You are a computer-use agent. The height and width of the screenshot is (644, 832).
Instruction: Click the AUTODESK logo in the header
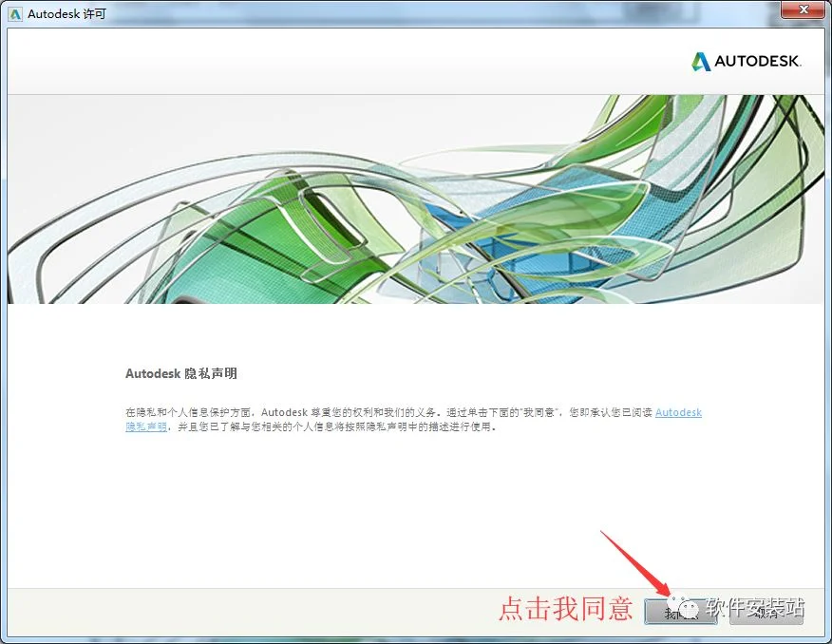746,62
